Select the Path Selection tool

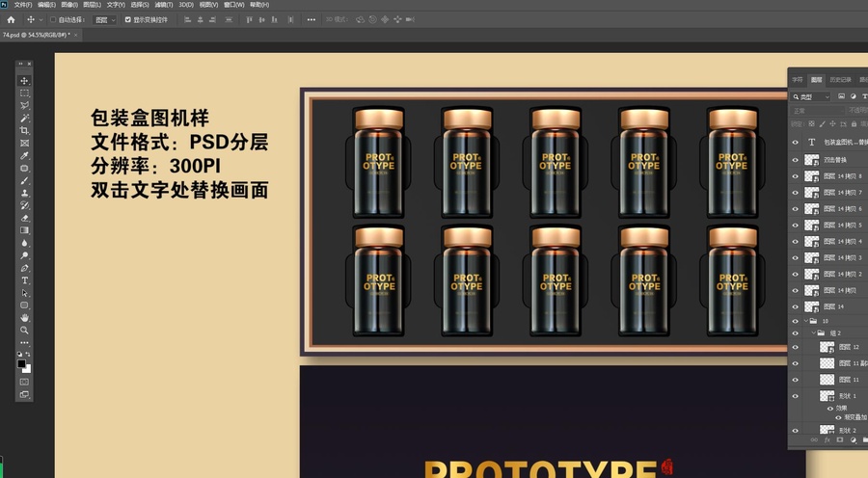tap(24, 293)
